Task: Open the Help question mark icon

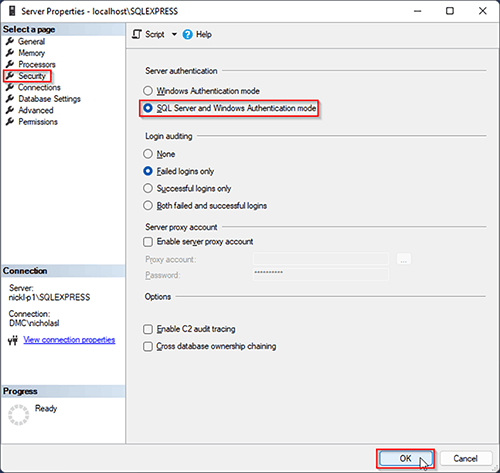Action: click(x=188, y=34)
